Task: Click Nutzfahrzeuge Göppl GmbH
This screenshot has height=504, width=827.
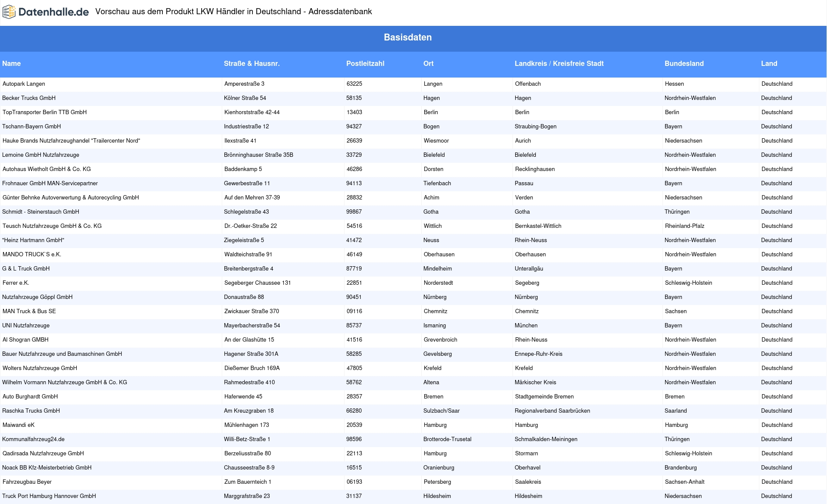Action: (x=37, y=297)
